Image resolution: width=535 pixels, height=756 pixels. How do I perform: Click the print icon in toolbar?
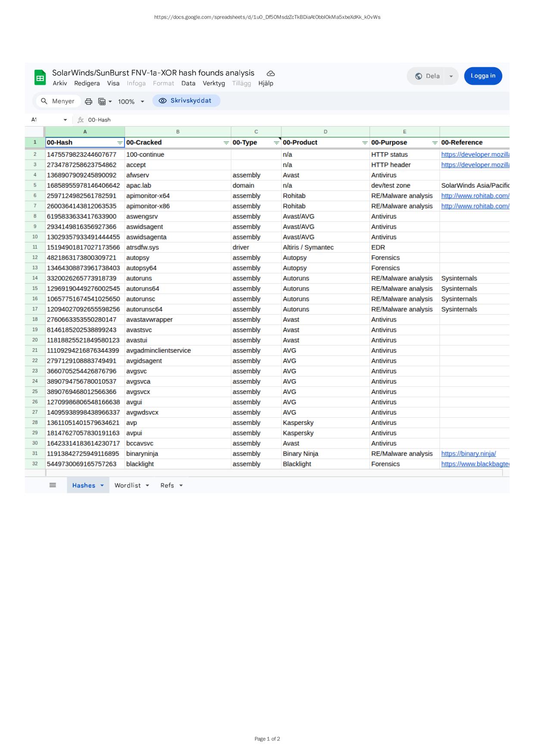(x=89, y=102)
